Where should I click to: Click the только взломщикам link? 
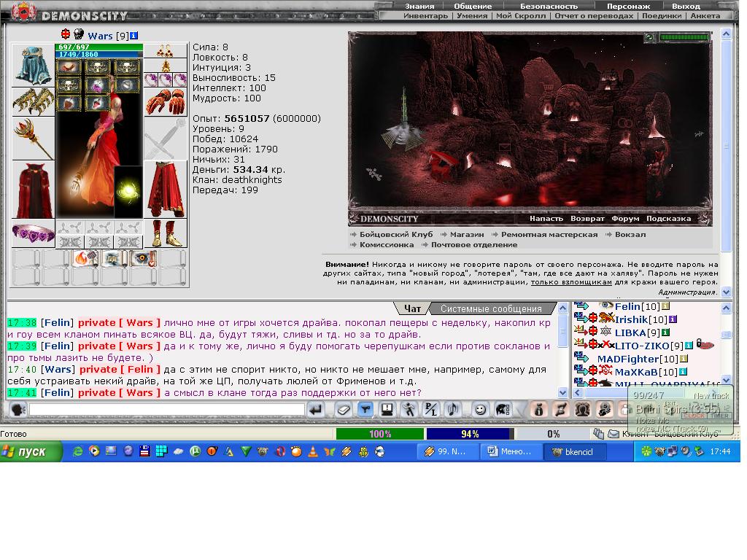coord(571,282)
